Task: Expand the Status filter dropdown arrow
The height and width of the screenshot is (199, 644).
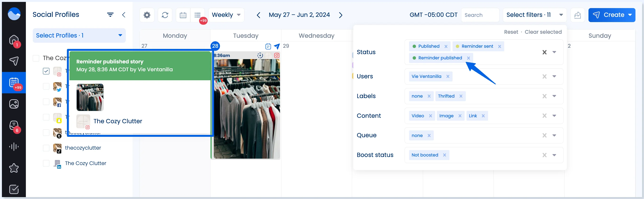Action: [x=554, y=52]
